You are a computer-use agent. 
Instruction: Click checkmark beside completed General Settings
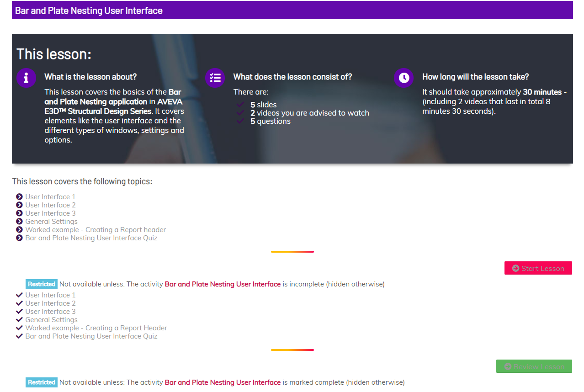(x=19, y=320)
